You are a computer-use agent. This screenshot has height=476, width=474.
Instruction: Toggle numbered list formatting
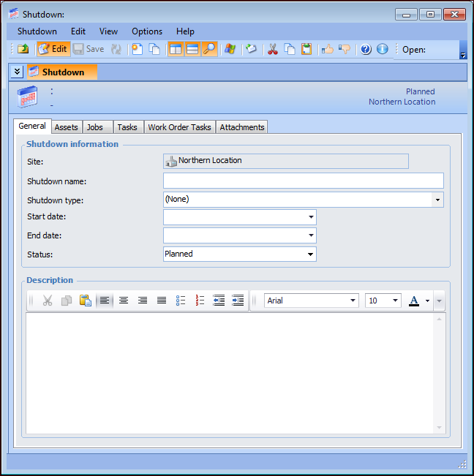coord(200,301)
